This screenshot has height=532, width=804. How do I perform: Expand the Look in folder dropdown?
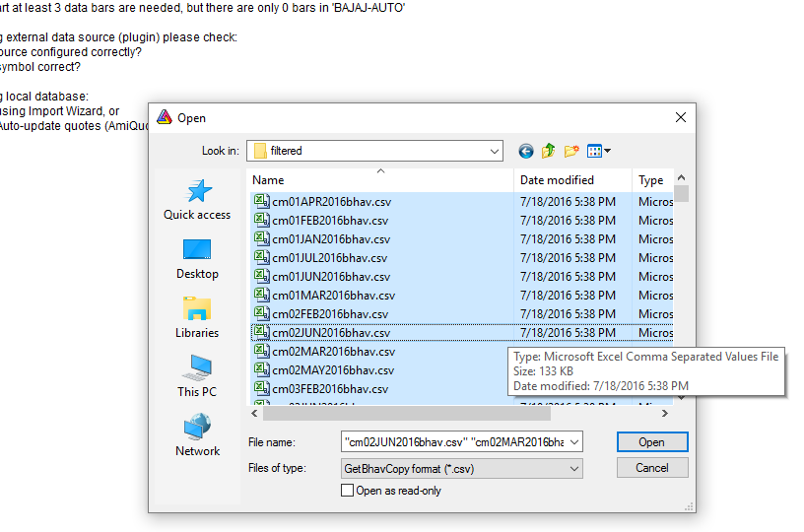point(494,151)
